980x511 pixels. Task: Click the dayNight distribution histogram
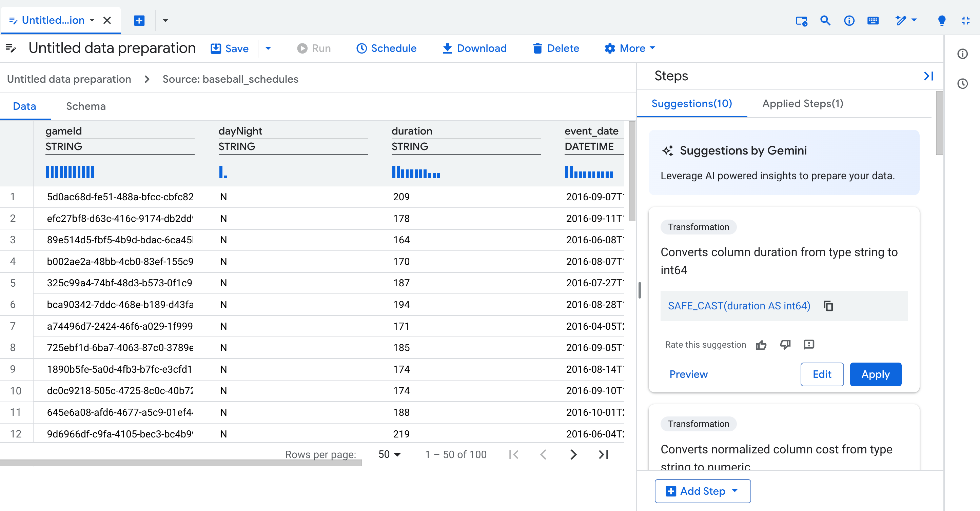point(223,172)
